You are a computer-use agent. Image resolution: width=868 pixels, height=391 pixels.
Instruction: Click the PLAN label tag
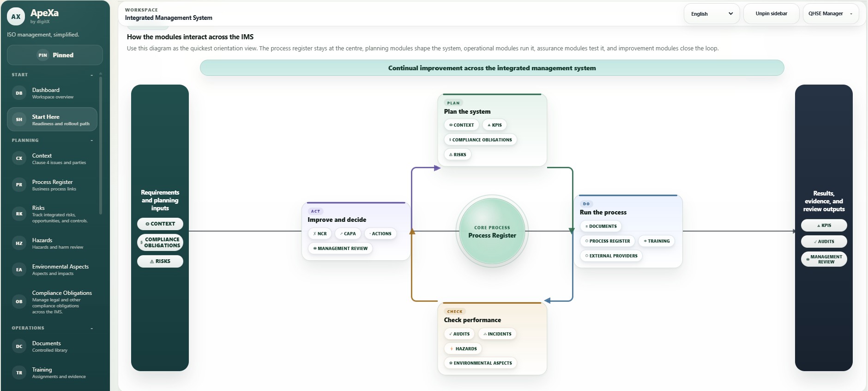tap(453, 103)
